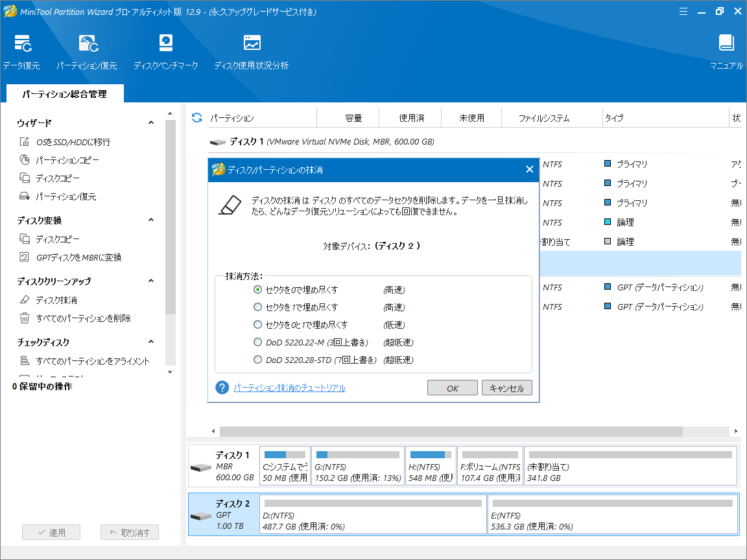Image resolution: width=747 pixels, height=560 pixels.
Task: Select the F:ボリューム 107.4 GB partition block
Action: [x=490, y=466]
